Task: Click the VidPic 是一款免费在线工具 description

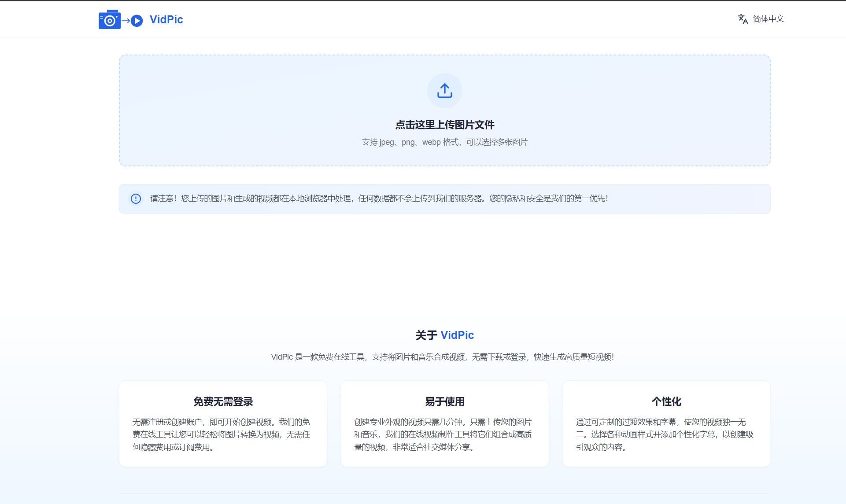Action: 443,357
